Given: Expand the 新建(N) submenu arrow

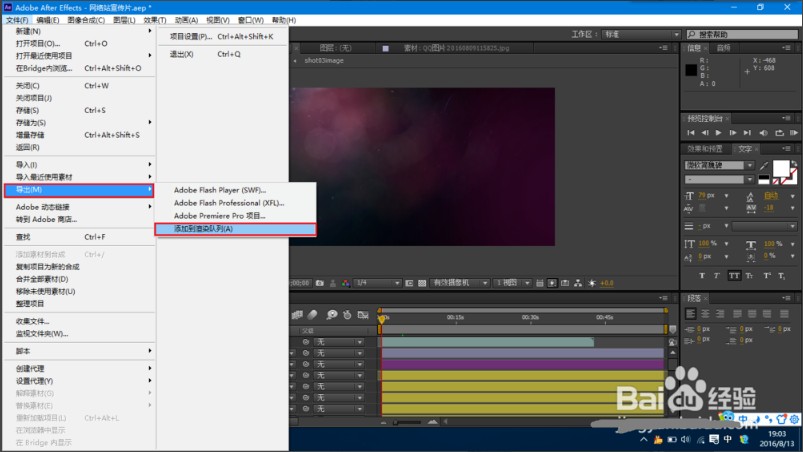Looking at the screenshot, I should [x=150, y=31].
